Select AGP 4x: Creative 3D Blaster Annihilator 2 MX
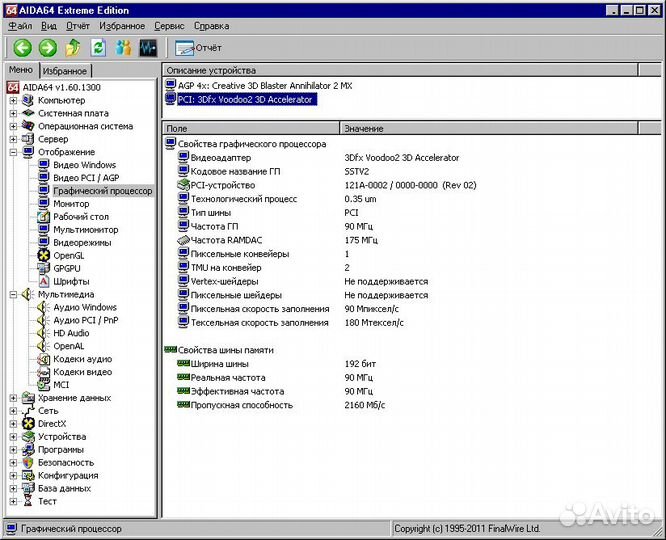The height and width of the screenshot is (540, 666). tap(265, 86)
